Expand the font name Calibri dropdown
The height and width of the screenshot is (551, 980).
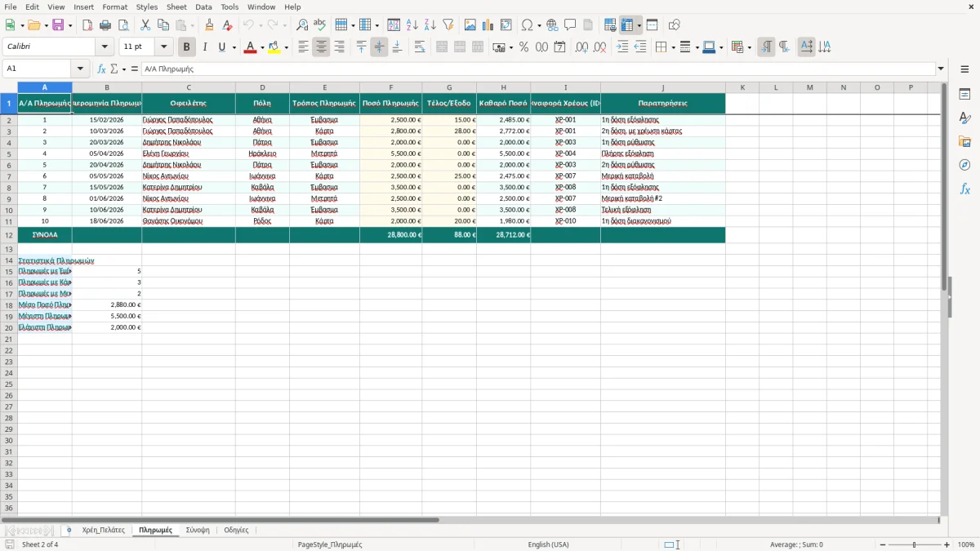[x=105, y=47]
